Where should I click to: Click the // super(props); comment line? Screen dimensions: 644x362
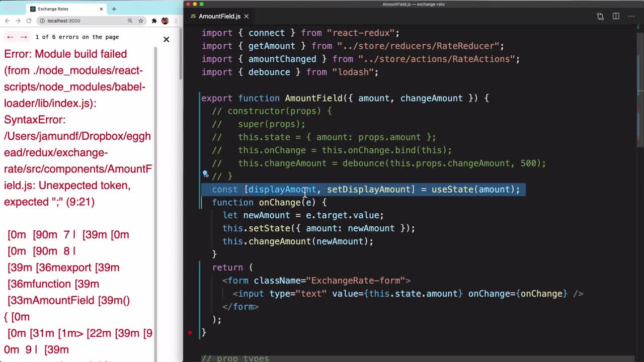259,124
